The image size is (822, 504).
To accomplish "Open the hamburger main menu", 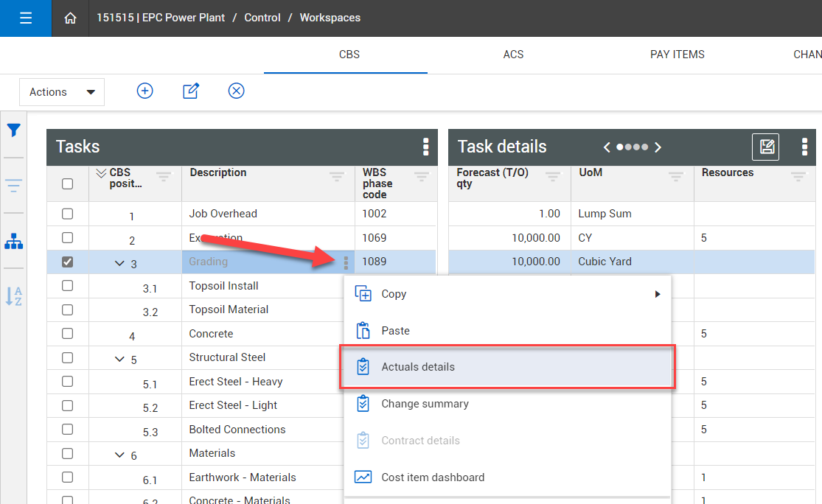I will coord(26,18).
